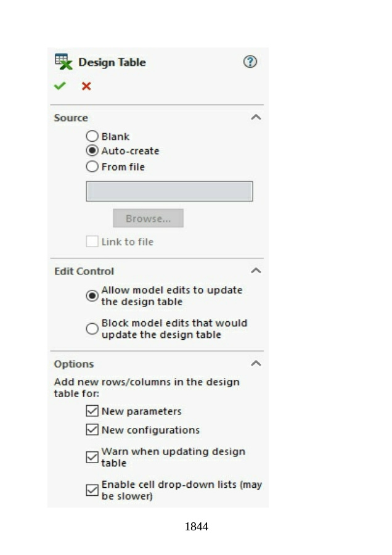This screenshot has width=392, height=555.
Task: Select the Auto-create radio button
Action: [92, 151]
